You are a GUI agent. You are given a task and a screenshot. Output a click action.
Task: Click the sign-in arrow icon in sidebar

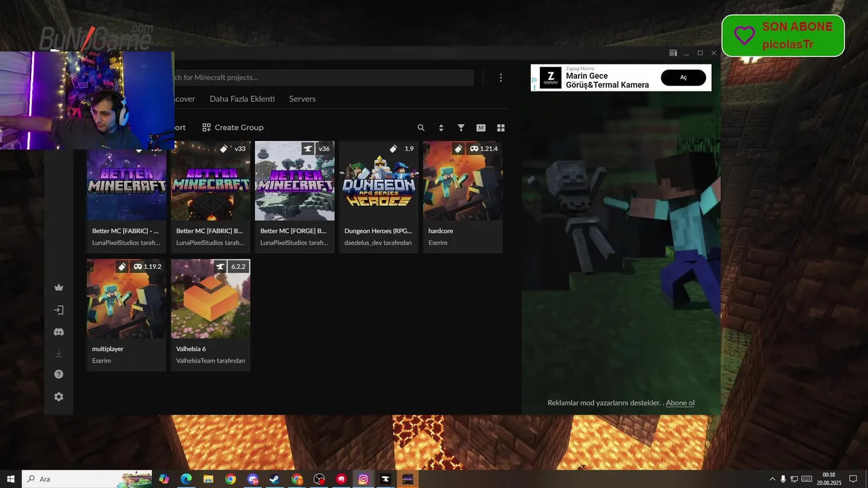click(59, 310)
